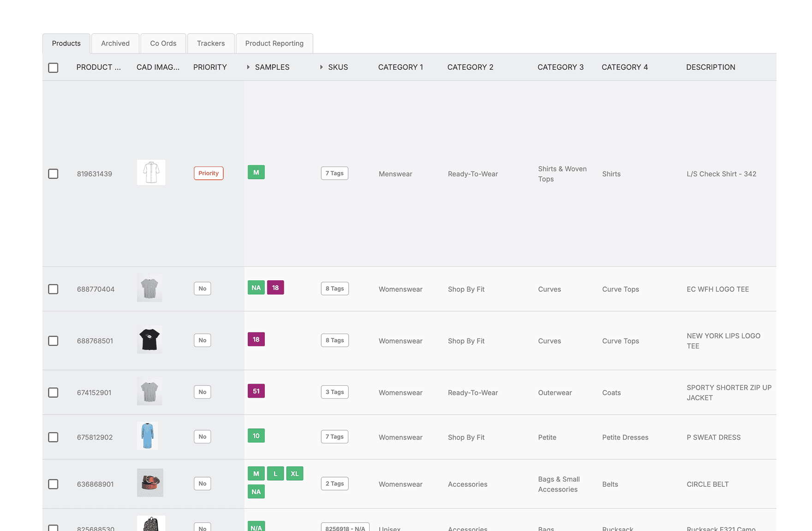The width and height of the screenshot is (812, 531).
Task: Click the No priority badge for 636868901
Action: tap(203, 484)
